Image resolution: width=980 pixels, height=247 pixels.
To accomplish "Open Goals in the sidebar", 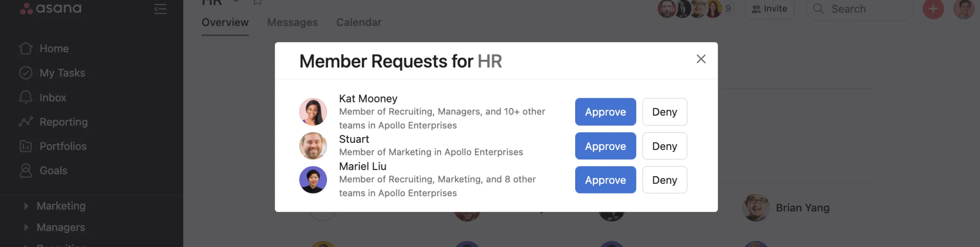I will [x=53, y=171].
